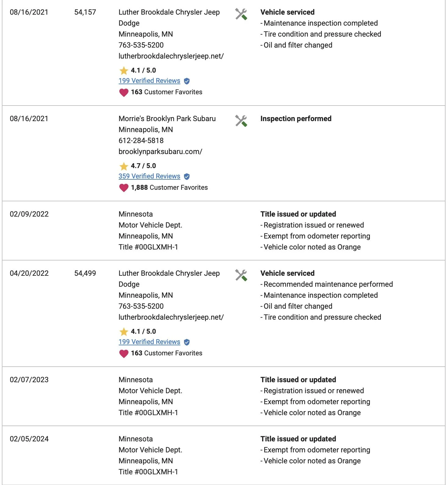This screenshot has height=485, width=448.
Task: Click the 02/09/2022 Title issued or updated heading
Action: click(x=298, y=214)
